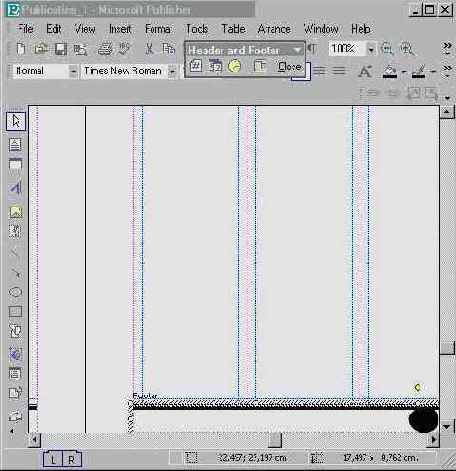Select the Oval shape tool
456x471 pixels.
[15, 292]
